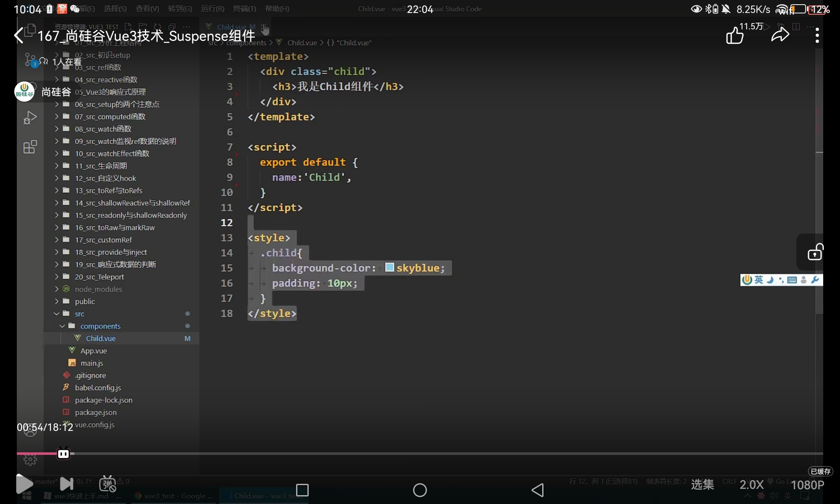Change the 1080P video quality

(807, 485)
